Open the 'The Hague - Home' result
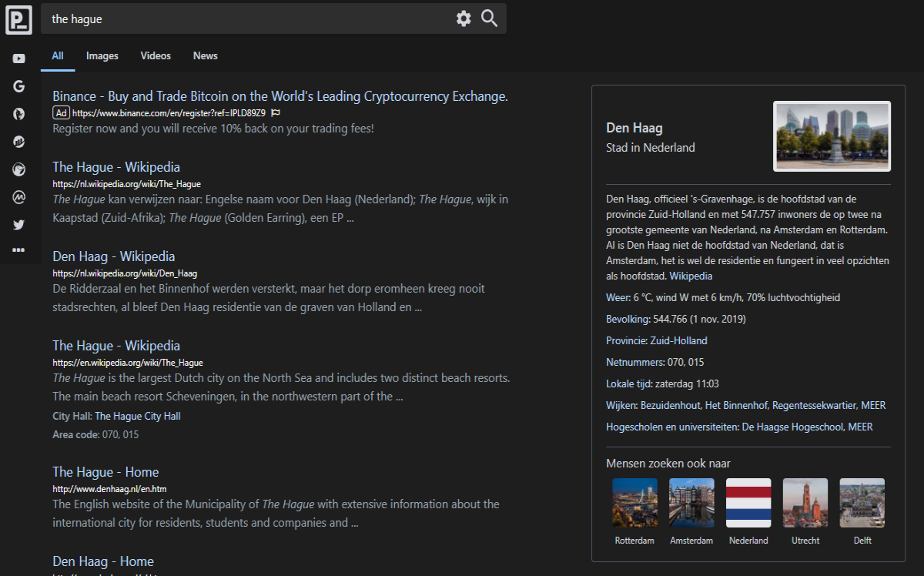Viewport: 924px width, 576px height. pos(105,472)
